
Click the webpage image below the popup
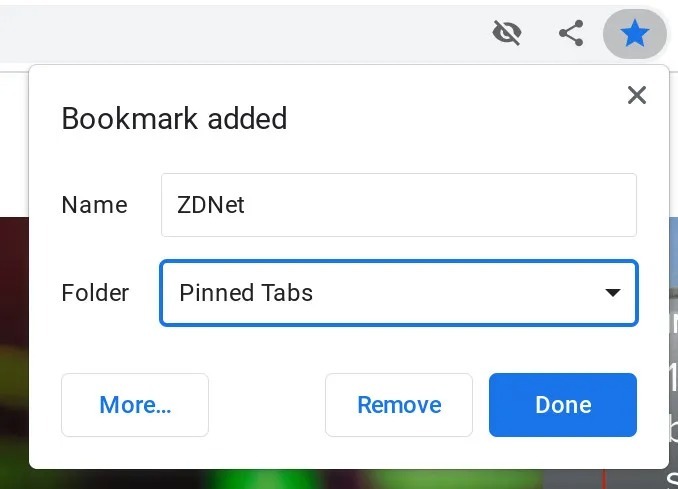pyautogui.click(x=300, y=479)
